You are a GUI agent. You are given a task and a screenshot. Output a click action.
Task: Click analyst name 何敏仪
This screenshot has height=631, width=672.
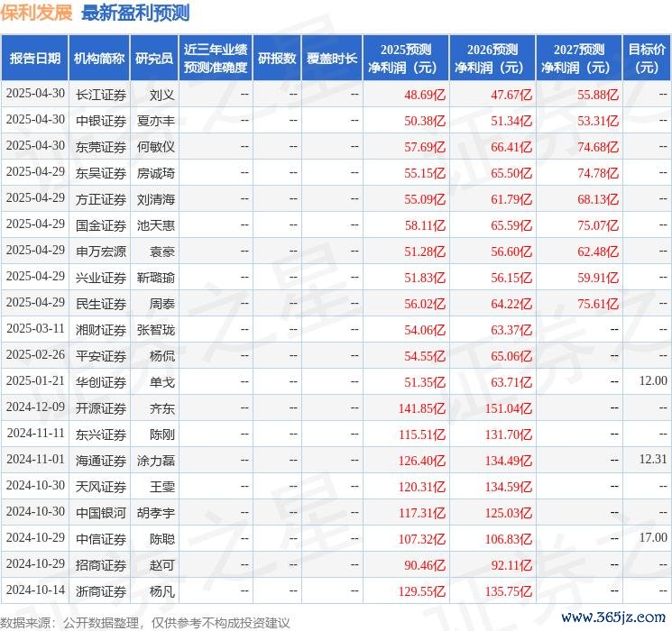click(156, 147)
